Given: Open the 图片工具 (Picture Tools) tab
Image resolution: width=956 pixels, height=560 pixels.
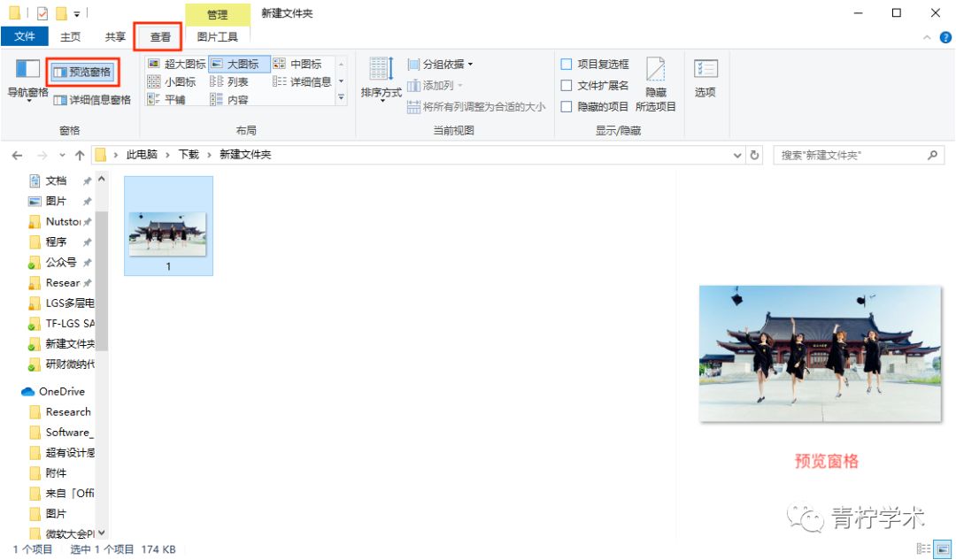Looking at the screenshot, I should (x=217, y=36).
